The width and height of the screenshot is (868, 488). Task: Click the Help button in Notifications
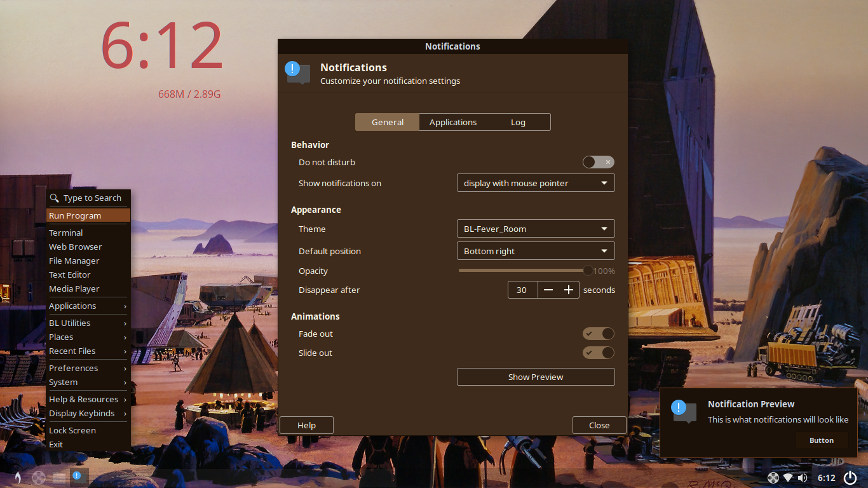click(x=306, y=425)
